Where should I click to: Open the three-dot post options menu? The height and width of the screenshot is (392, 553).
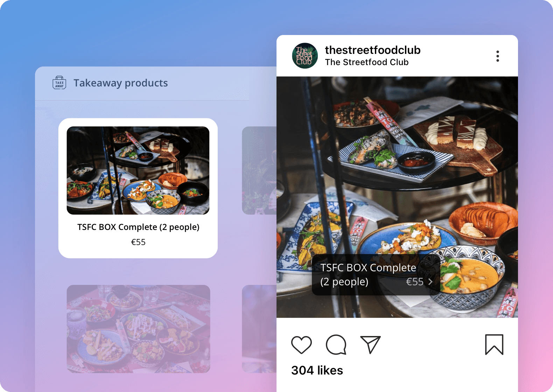[498, 56]
